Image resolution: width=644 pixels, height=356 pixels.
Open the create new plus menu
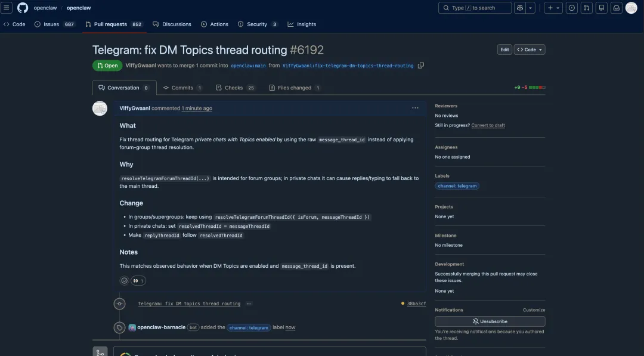553,8
